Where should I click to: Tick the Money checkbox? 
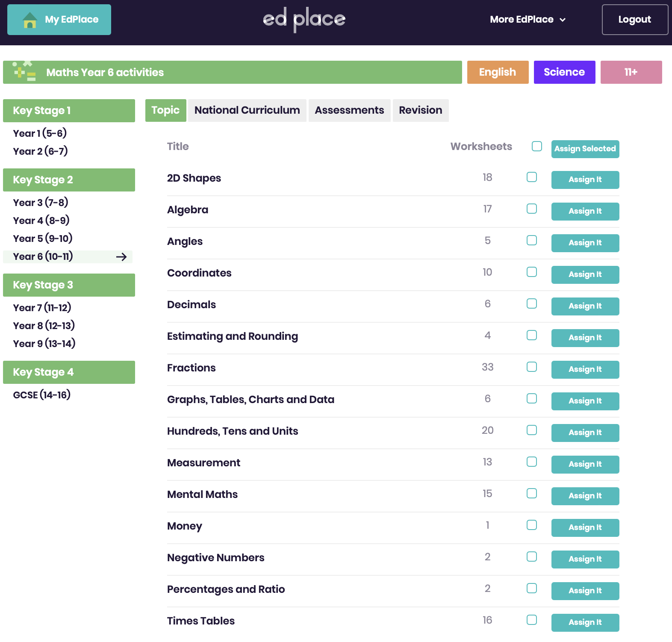532,525
